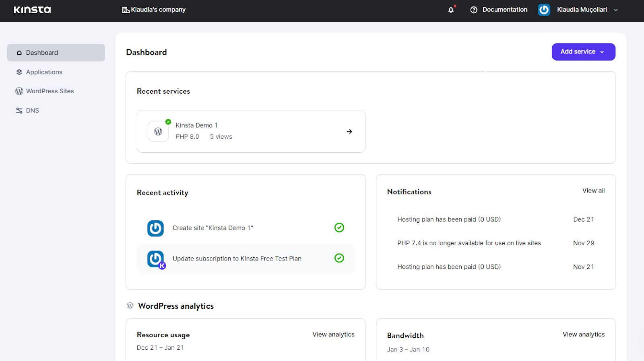644x361 pixels.
Task: Open the Documentation link
Action: (x=505, y=10)
